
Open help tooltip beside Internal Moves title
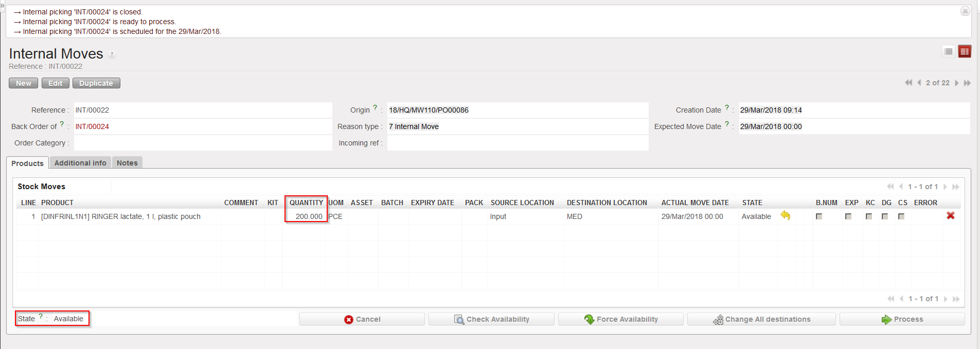coord(112,54)
